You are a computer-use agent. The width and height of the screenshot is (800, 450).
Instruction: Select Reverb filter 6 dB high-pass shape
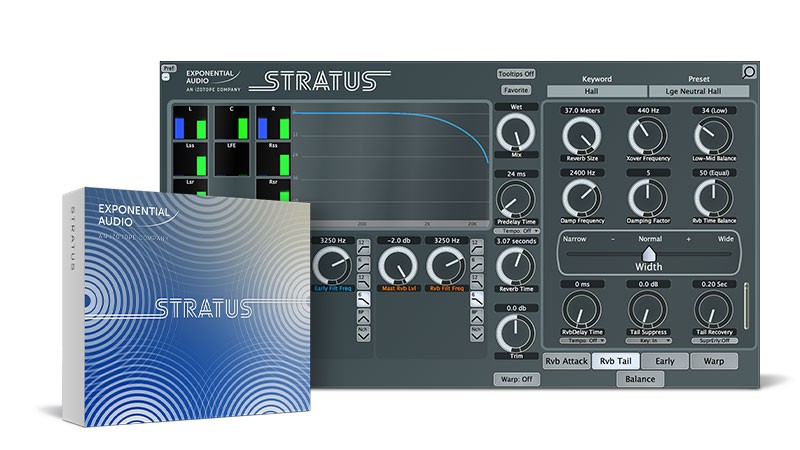click(x=477, y=264)
